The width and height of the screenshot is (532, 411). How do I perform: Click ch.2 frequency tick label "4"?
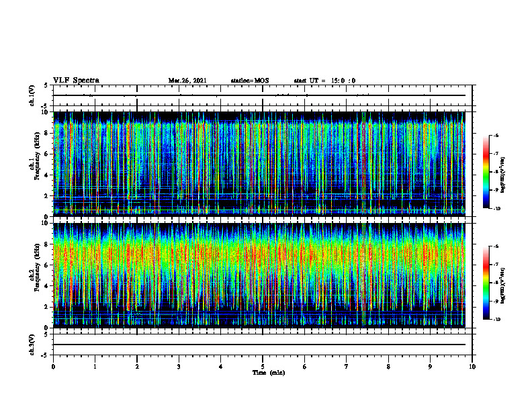[x=47, y=286]
